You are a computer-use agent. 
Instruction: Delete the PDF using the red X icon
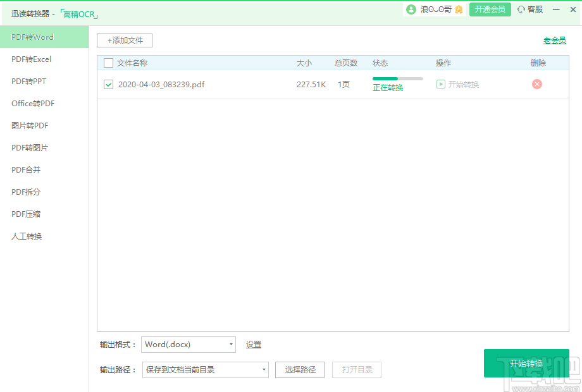pos(536,83)
